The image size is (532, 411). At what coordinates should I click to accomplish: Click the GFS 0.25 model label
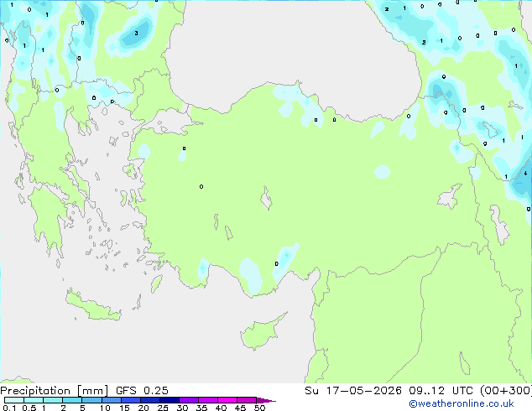[x=142, y=391]
